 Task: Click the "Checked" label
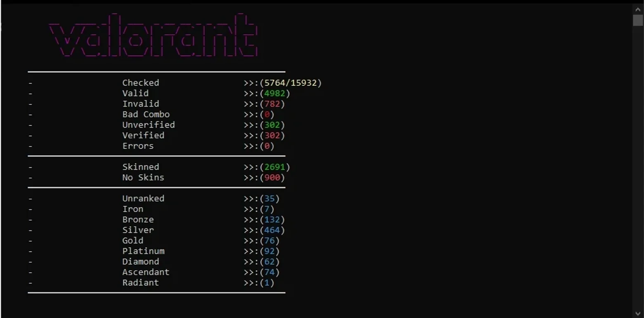[x=141, y=83]
